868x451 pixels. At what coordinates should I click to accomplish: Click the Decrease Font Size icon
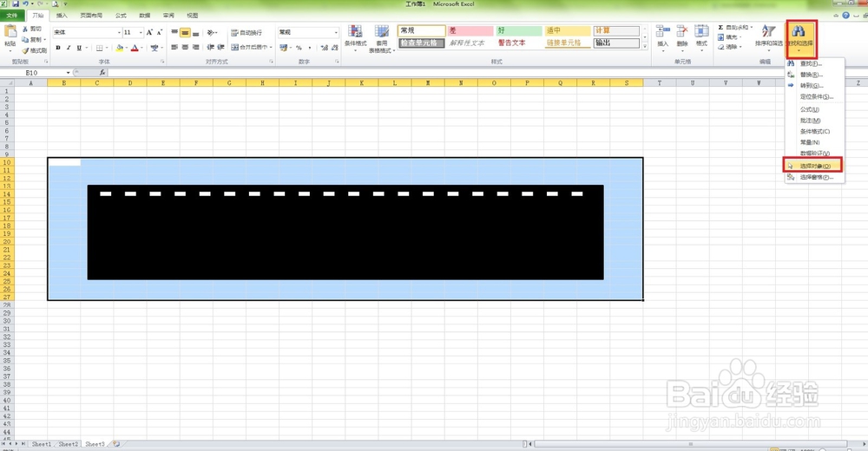pyautogui.click(x=160, y=33)
